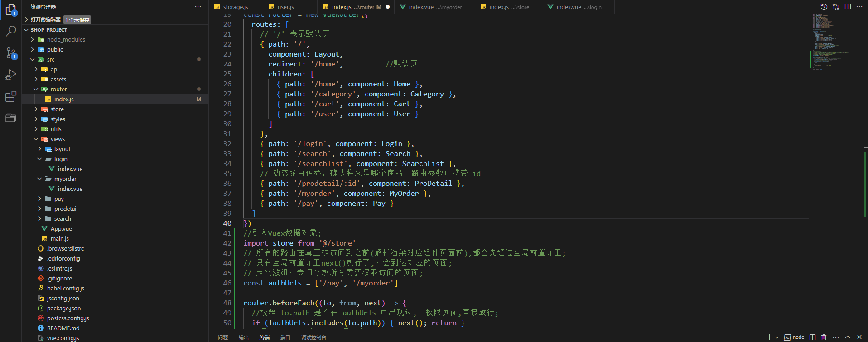Expand the Open Editors section

pyautogui.click(x=27, y=19)
